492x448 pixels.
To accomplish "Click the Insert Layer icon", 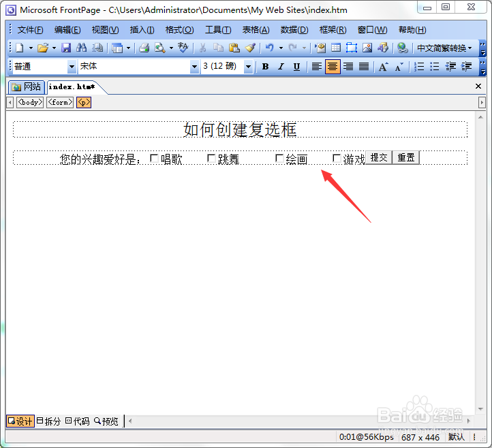I will (352, 48).
